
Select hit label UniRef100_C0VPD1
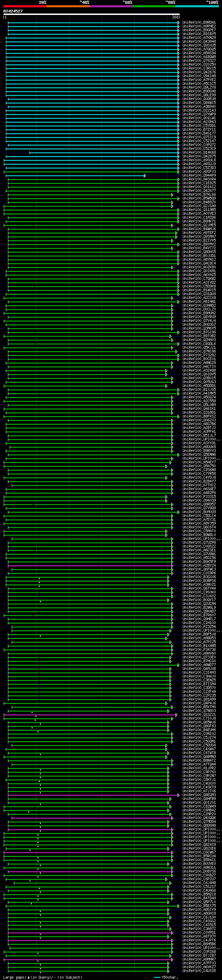point(199,932)
